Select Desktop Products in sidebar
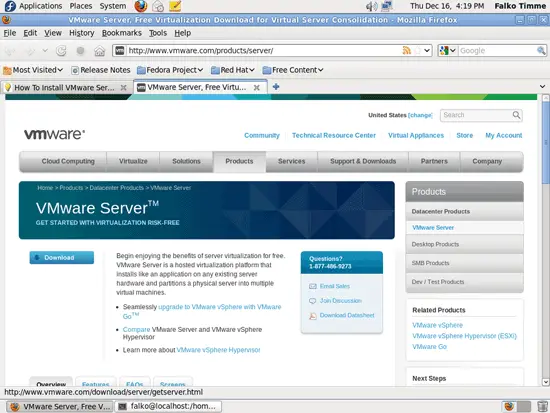The height and width of the screenshot is (413, 550). pos(464,244)
